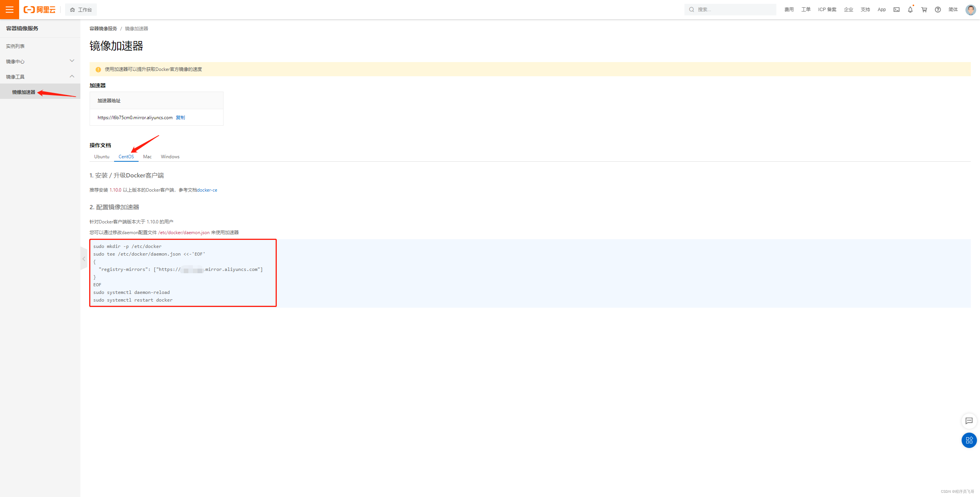Click the 容器镜像服务 sidebar title

(x=22, y=28)
